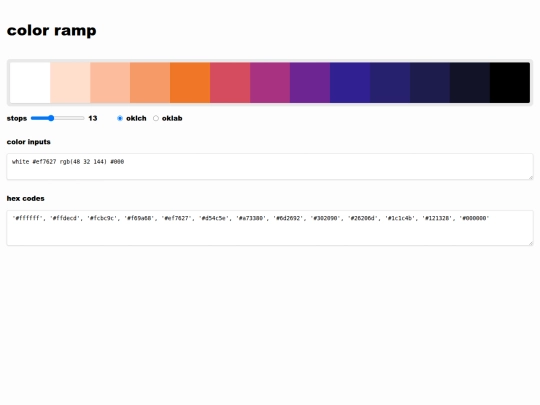Screen dimensions: 540x405
Task: Focus the color inputs text area
Action: point(270,167)
